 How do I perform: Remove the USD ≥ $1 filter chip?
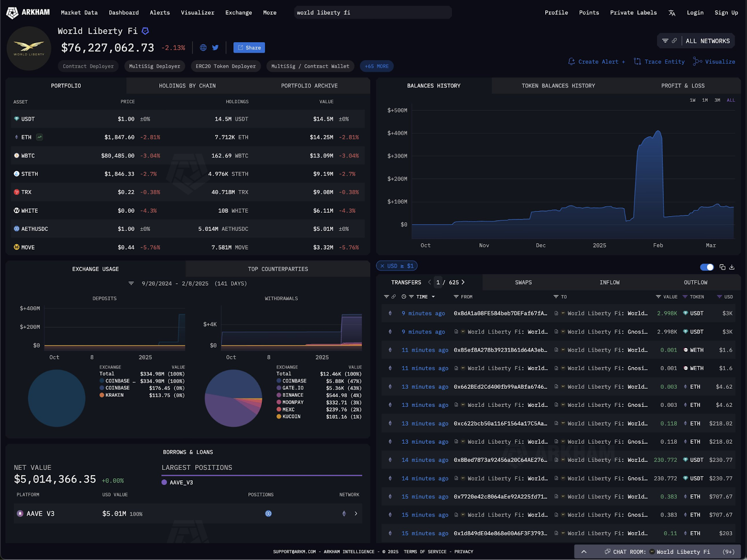pyautogui.click(x=384, y=266)
